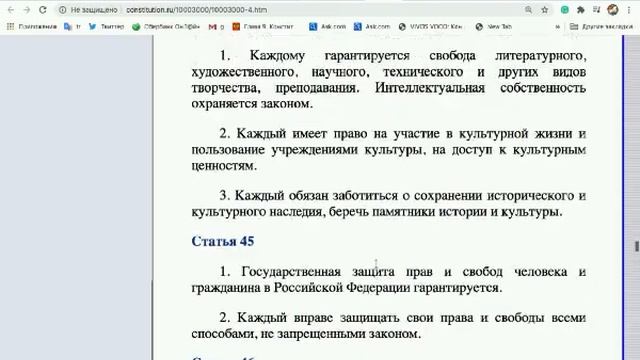
Task: Click text 'охраняется законом.'
Action: (x=252, y=104)
